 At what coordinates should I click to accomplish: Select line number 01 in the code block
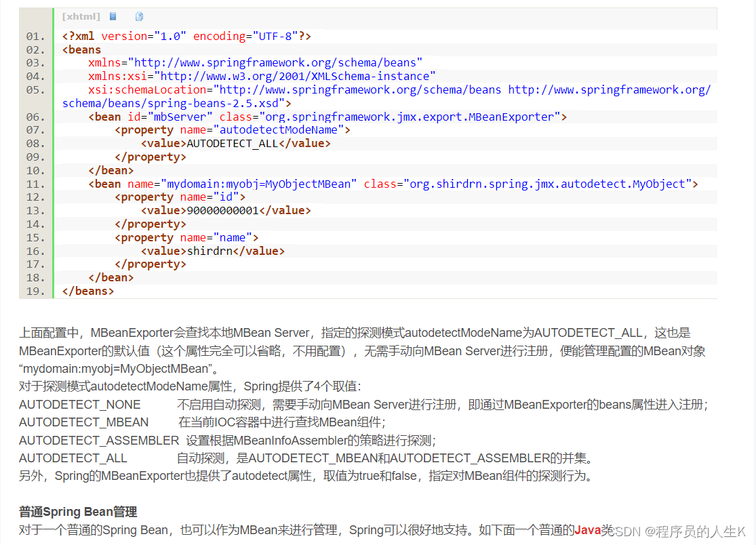[x=32, y=36]
